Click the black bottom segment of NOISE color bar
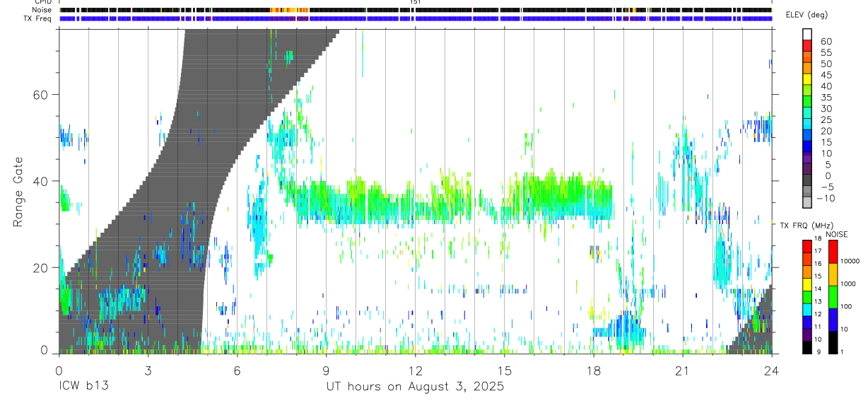868x401 pixels. (x=833, y=342)
